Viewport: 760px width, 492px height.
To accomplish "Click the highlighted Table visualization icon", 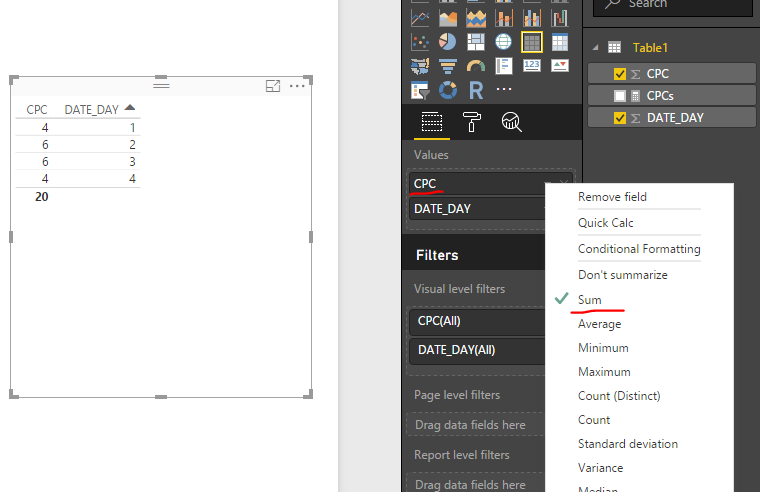I will tap(532, 42).
